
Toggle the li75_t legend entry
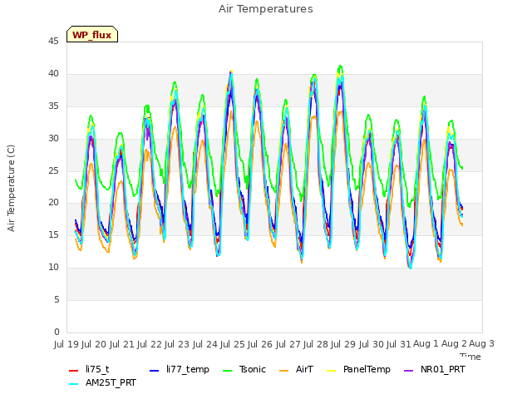(x=89, y=369)
